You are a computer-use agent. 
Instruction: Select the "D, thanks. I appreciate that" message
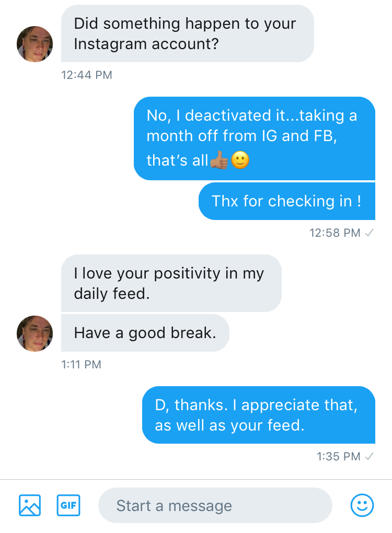pyautogui.click(x=258, y=415)
